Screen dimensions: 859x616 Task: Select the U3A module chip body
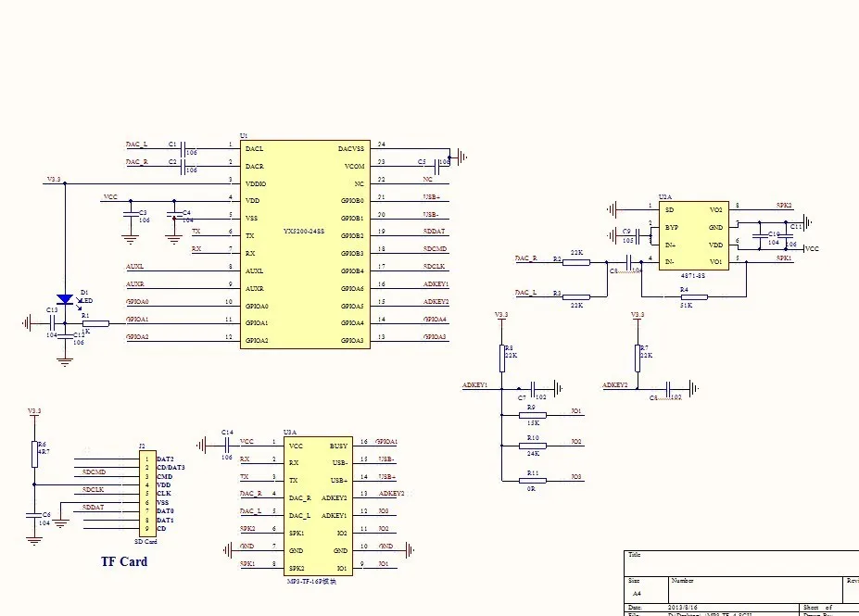coord(318,507)
